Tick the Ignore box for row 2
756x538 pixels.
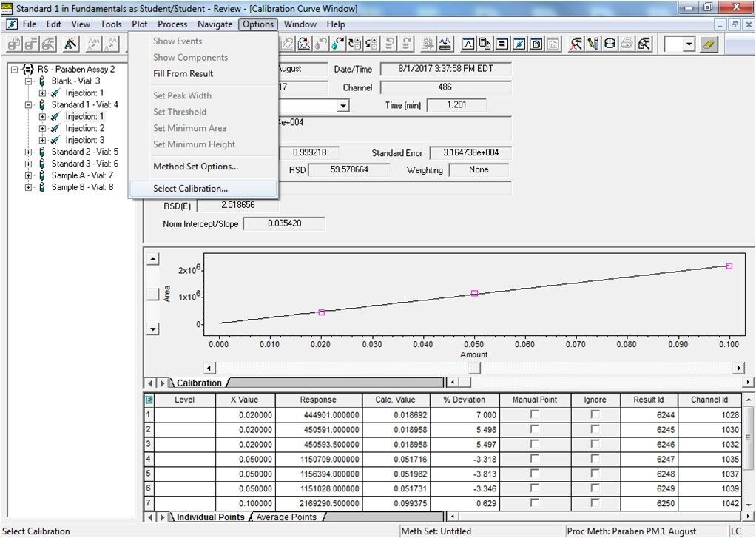coord(595,429)
